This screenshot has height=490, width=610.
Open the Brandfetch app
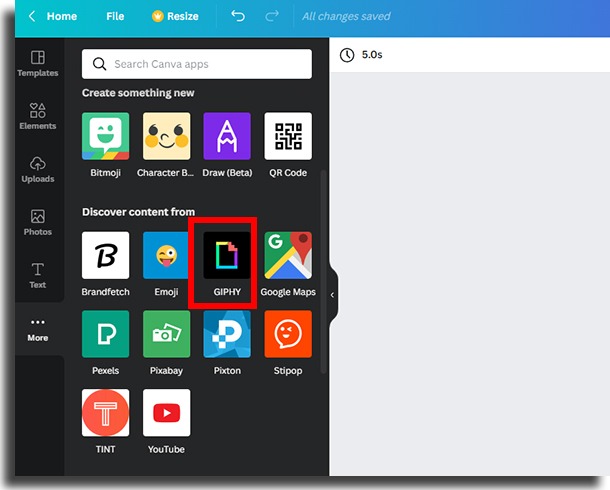105,255
